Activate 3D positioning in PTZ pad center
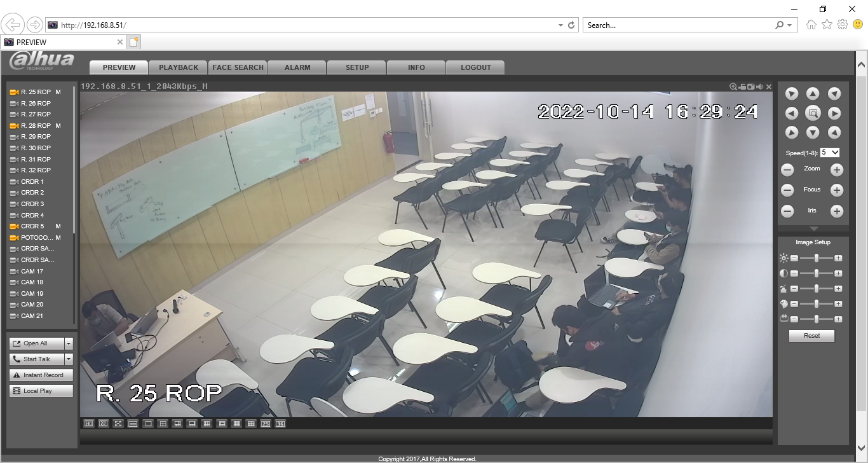868x463 pixels. click(x=813, y=113)
